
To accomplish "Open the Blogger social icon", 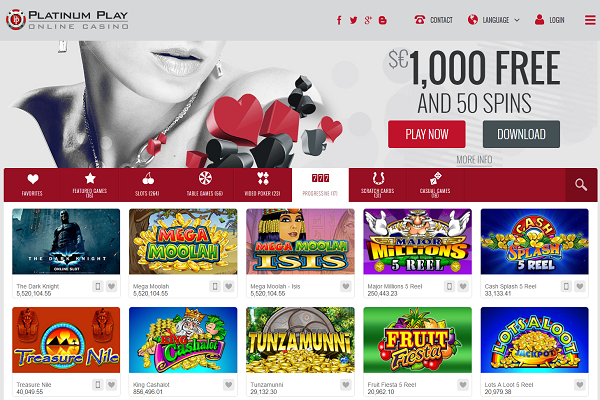I will [x=382, y=20].
